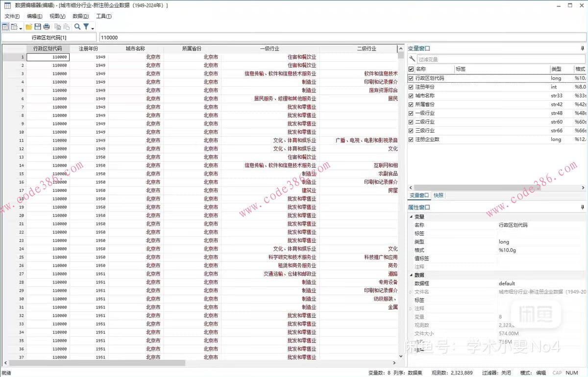This screenshot has height=377, width=588.
Task: Toggle the 三级行业 variable checkbox
Action: [x=411, y=131]
